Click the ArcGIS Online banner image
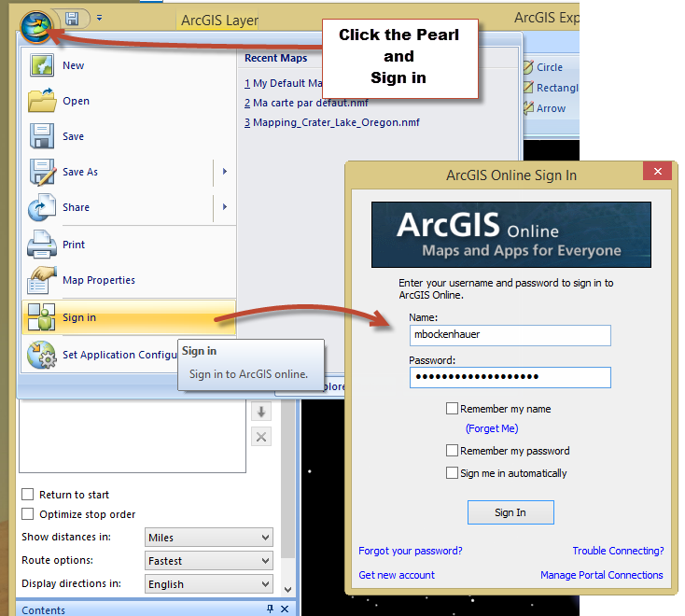The height and width of the screenshot is (616, 685). (x=511, y=234)
